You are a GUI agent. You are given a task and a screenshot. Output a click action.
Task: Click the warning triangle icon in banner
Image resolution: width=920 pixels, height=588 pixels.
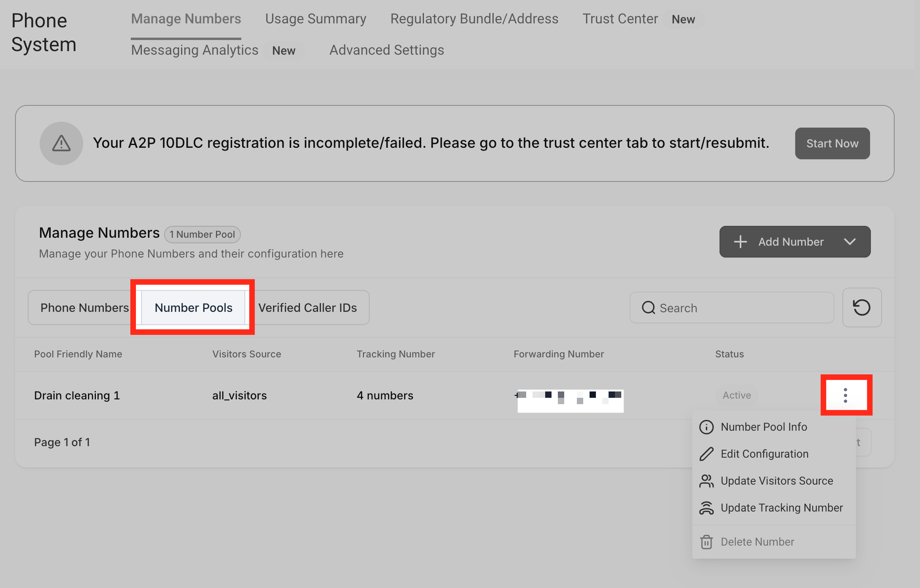click(61, 143)
